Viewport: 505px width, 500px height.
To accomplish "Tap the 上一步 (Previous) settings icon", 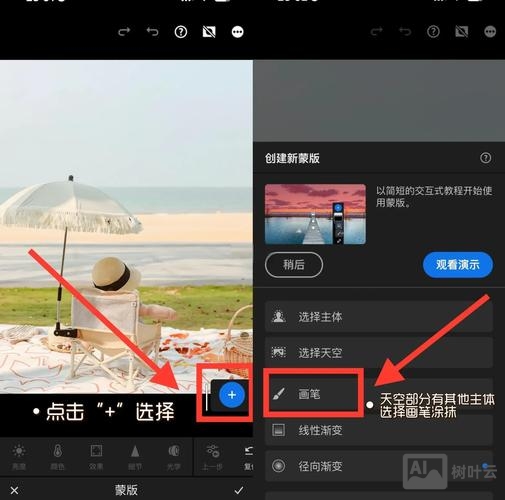I will 212,457.
